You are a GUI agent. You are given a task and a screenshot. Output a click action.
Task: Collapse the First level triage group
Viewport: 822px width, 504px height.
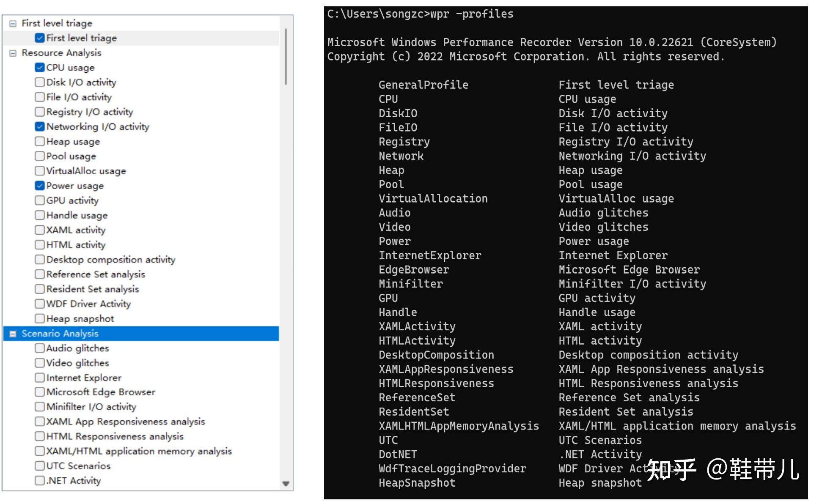tap(13, 24)
